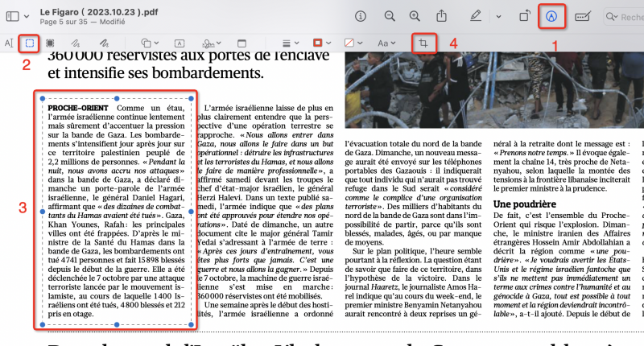Activate the highlight pen tool

point(475,16)
